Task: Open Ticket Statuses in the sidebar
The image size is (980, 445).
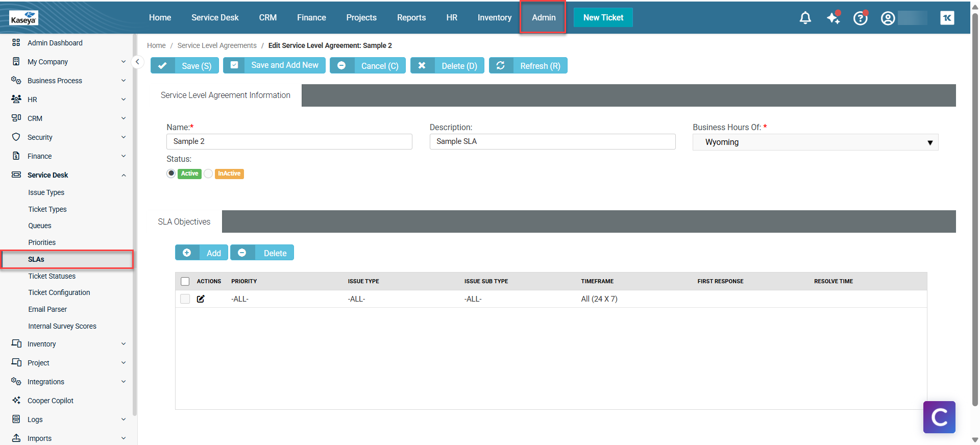Action: tap(52, 276)
